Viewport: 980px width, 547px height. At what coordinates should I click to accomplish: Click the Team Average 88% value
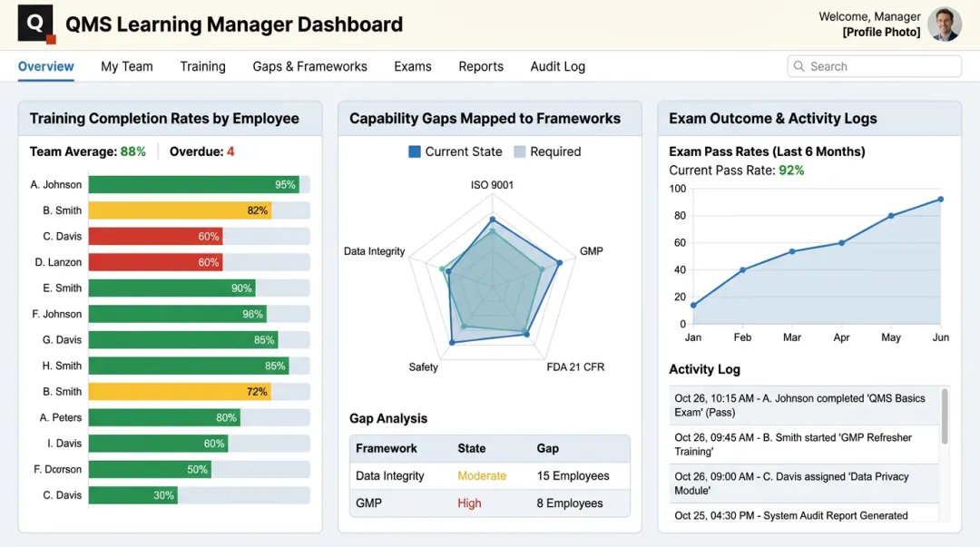pyautogui.click(x=133, y=151)
